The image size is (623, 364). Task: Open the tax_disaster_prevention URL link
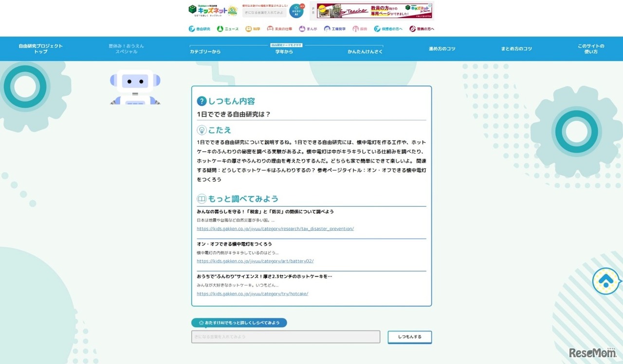tap(275, 229)
